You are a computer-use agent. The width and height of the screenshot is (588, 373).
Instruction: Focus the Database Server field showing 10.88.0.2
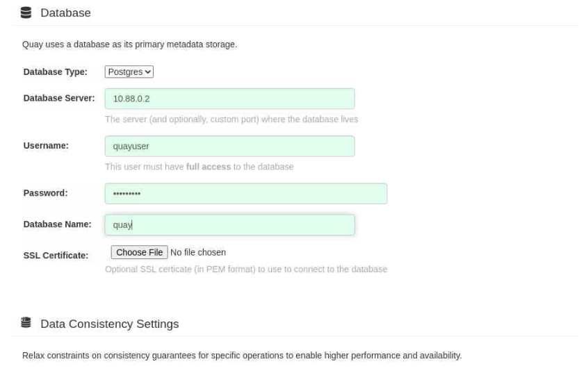click(x=229, y=99)
